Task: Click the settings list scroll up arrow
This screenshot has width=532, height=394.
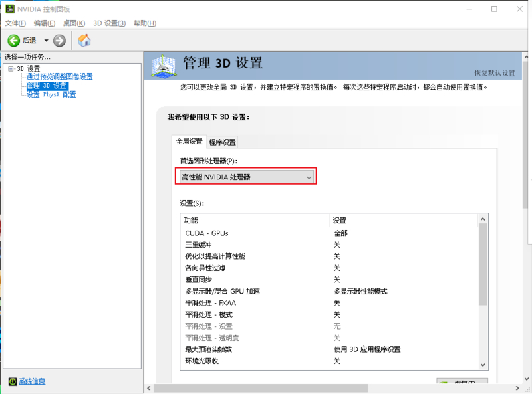Action: pyautogui.click(x=483, y=219)
